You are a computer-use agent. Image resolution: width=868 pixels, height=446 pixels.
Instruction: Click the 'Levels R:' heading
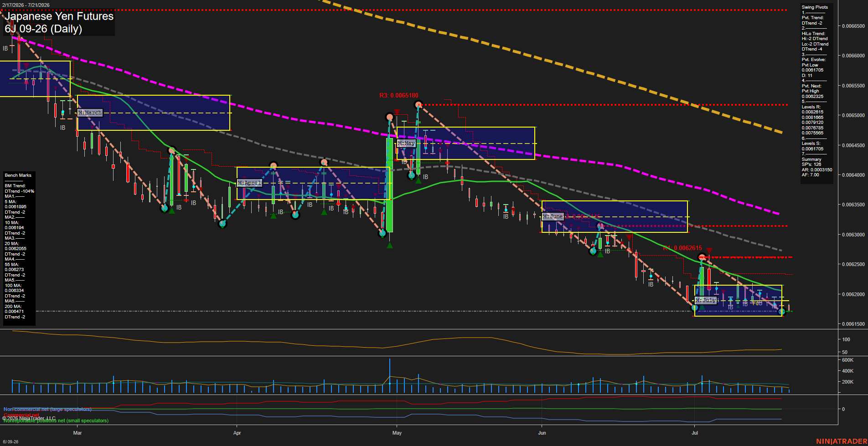coord(811,107)
